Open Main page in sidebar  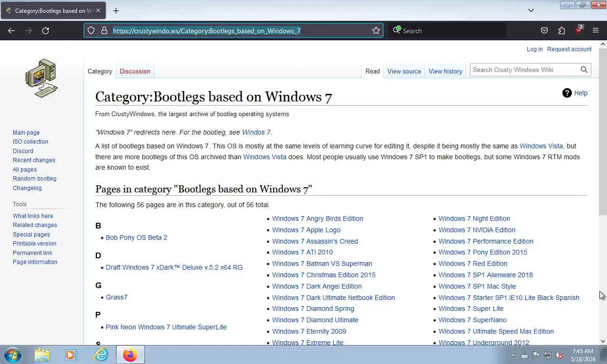tap(26, 133)
